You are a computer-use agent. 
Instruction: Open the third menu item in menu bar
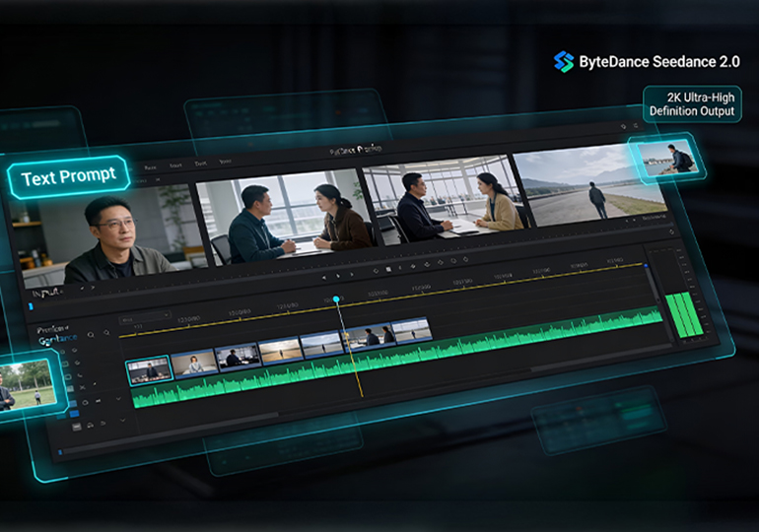[201, 164]
